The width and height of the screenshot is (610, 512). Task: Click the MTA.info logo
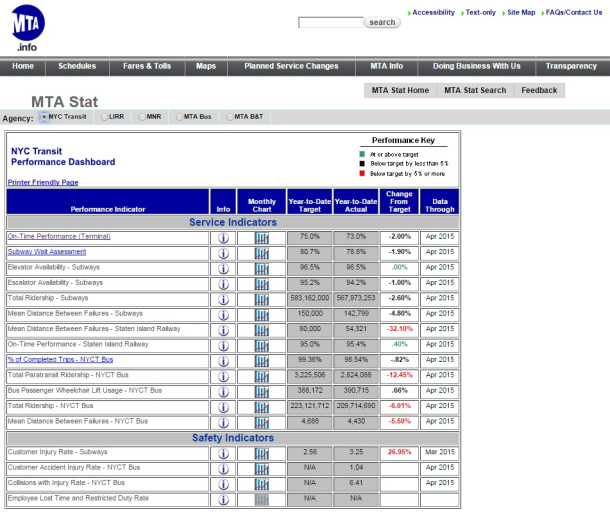coord(28,28)
